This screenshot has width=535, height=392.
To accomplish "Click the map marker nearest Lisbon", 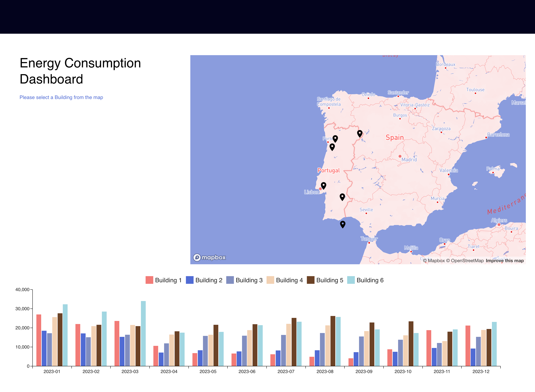I will [x=323, y=186].
